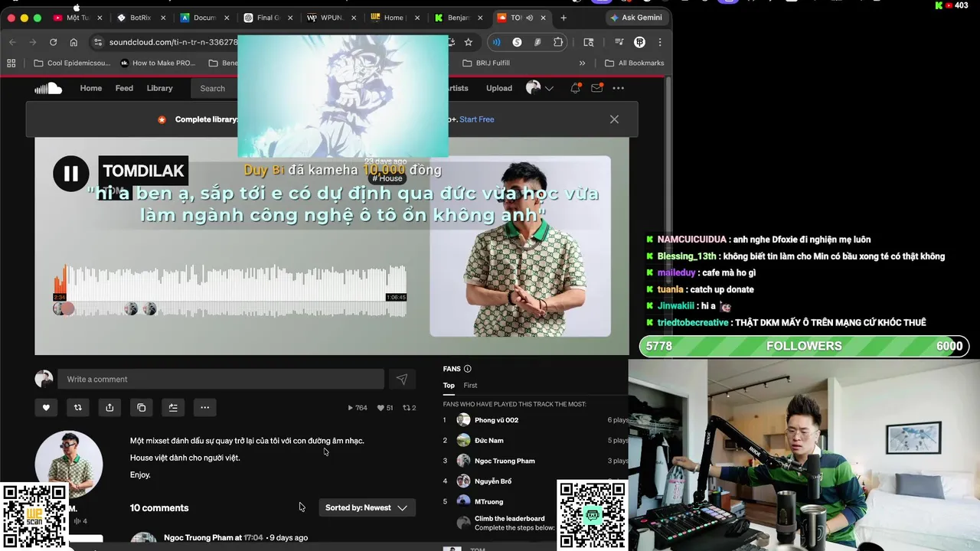Open the SoundCloud Library page
Screen dimensions: 980x551
pos(159,88)
